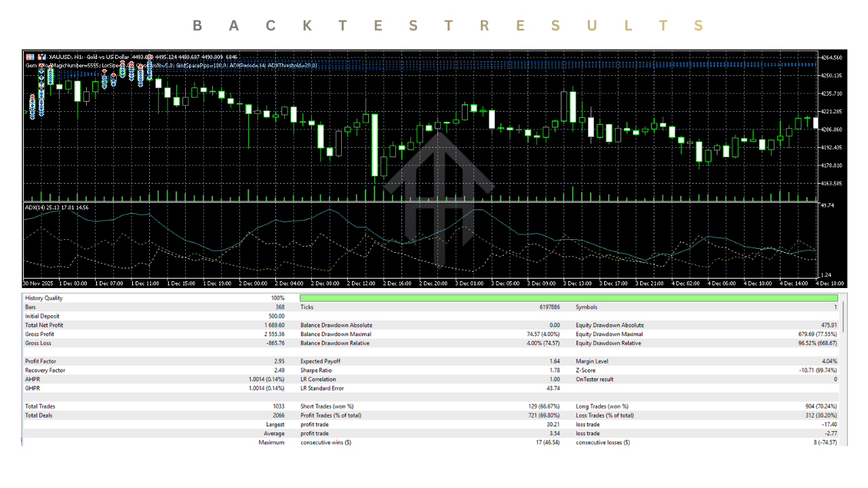This screenshot has height=488, width=868.
Task: Select the Profit Factor value 2.95
Action: pyautogui.click(x=279, y=361)
